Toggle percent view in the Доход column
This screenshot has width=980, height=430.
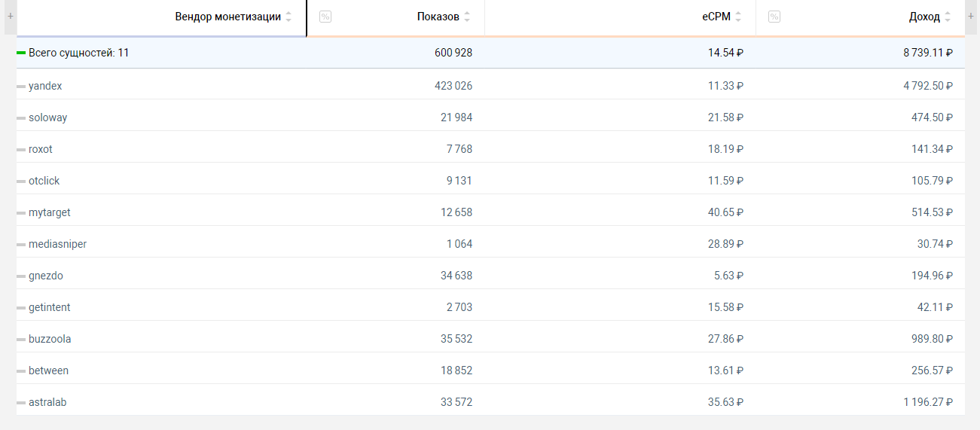774,17
